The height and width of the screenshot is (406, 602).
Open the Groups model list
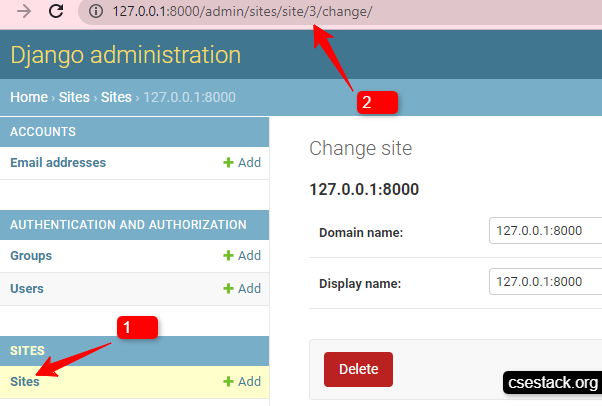[31, 256]
